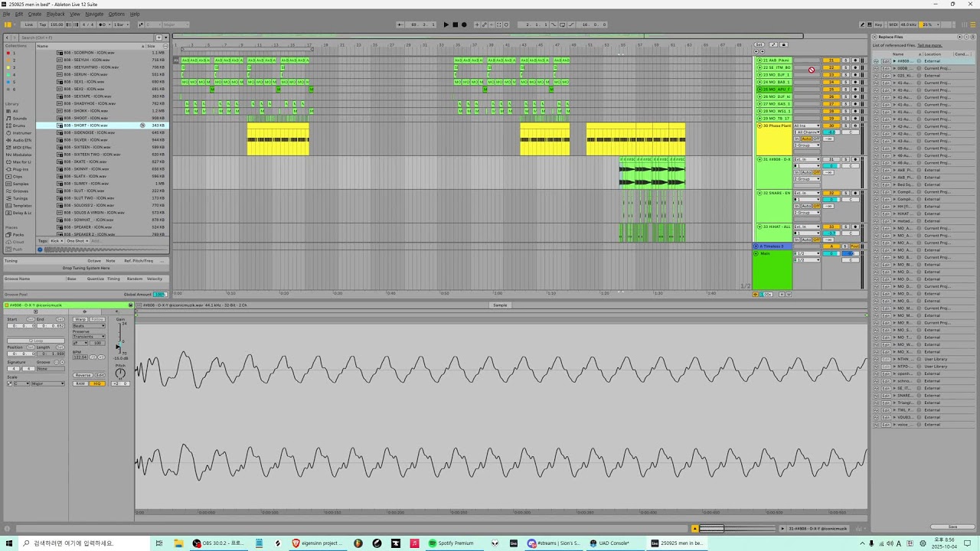Collapse the 30 Phase Plant track
980x551 pixels.
pos(759,126)
